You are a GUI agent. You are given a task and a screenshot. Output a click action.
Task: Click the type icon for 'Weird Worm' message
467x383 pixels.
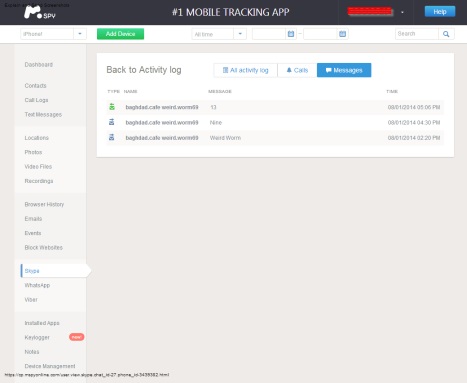click(112, 137)
